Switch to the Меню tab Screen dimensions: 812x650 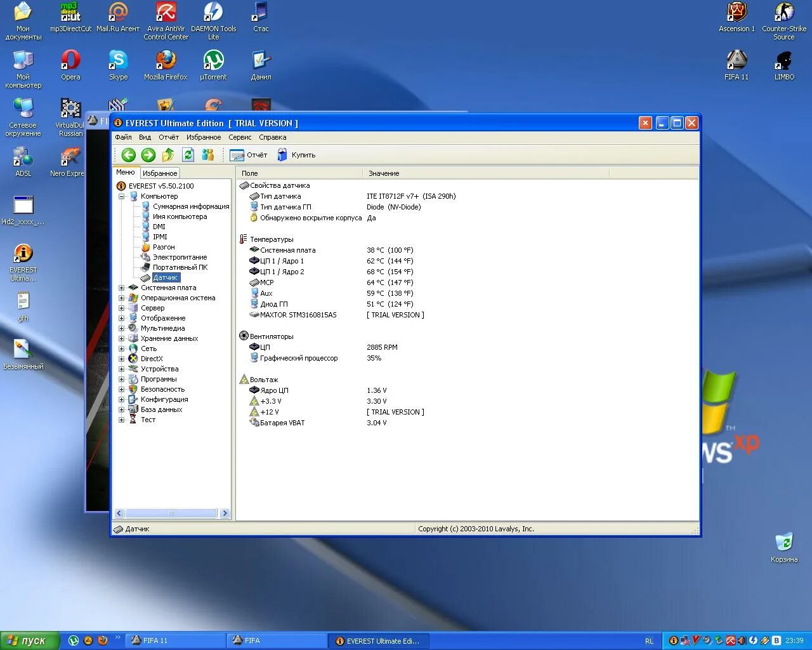coord(126,172)
